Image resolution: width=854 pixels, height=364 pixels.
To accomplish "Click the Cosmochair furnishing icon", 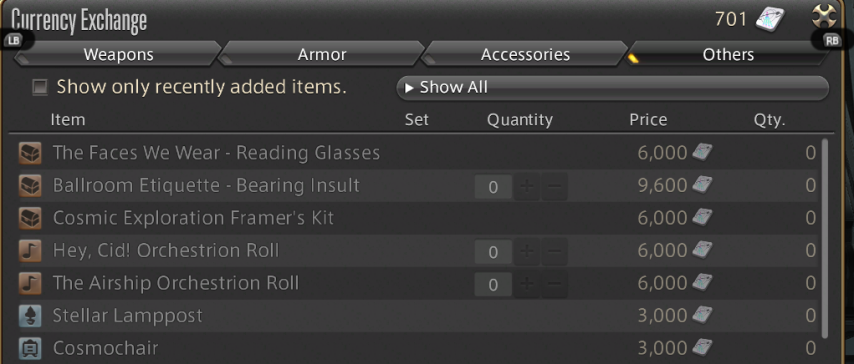I will (x=29, y=348).
